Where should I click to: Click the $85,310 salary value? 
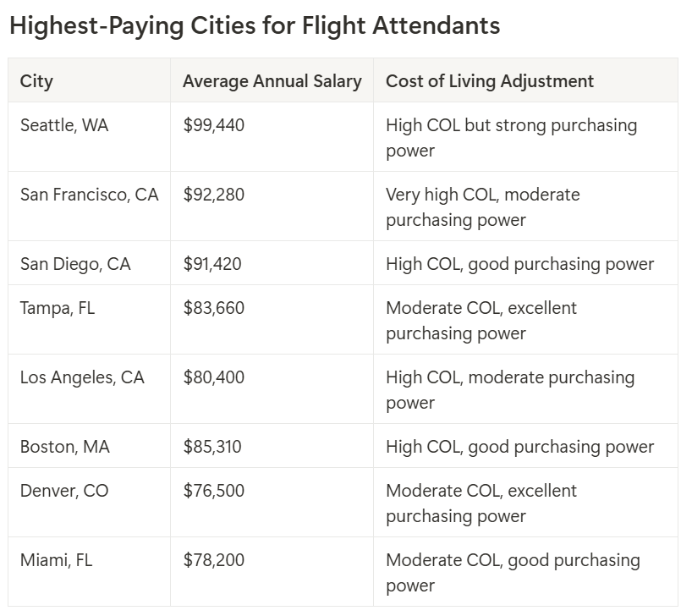(211, 447)
